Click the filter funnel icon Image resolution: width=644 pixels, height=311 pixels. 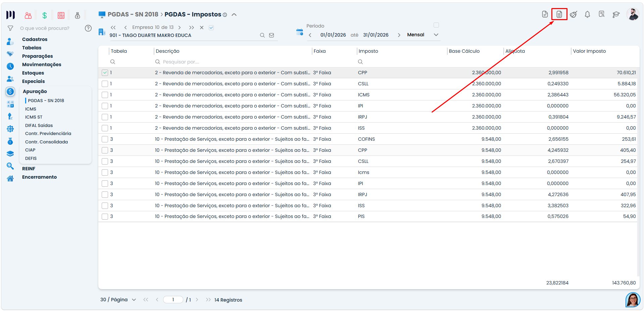point(10,28)
